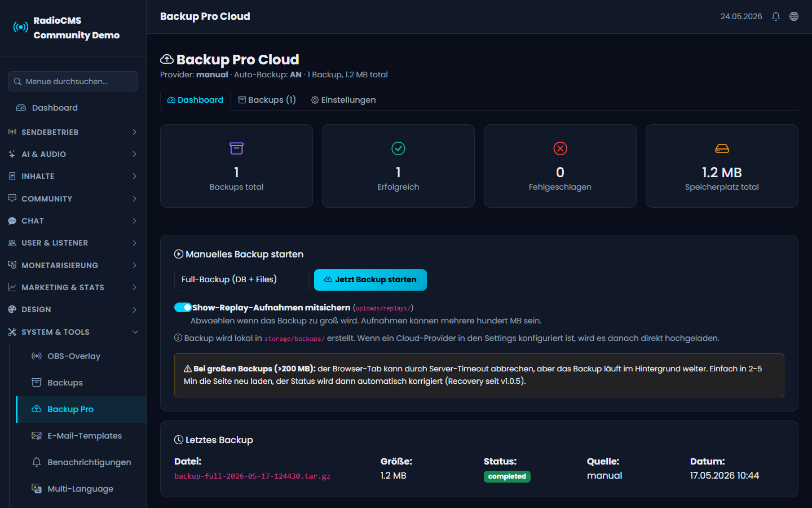The height and width of the screenshot is (508, 812).
Task: Click the red Fehlgeschlagen cross icon
Action: coord(560,148)
